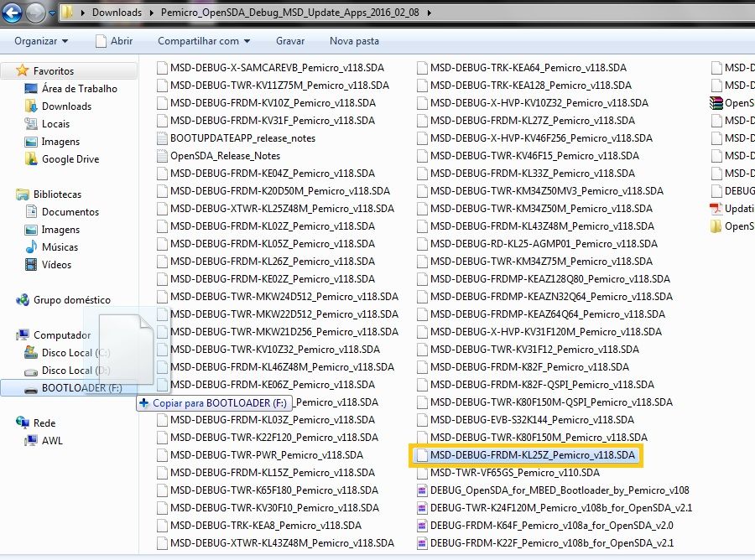755x560 pixels.
Task: Select MSD-DEBUG-TWR-PWR_Pemicro_v118.SDA file name
Action: pyautogui.click(x=266, y=455)
